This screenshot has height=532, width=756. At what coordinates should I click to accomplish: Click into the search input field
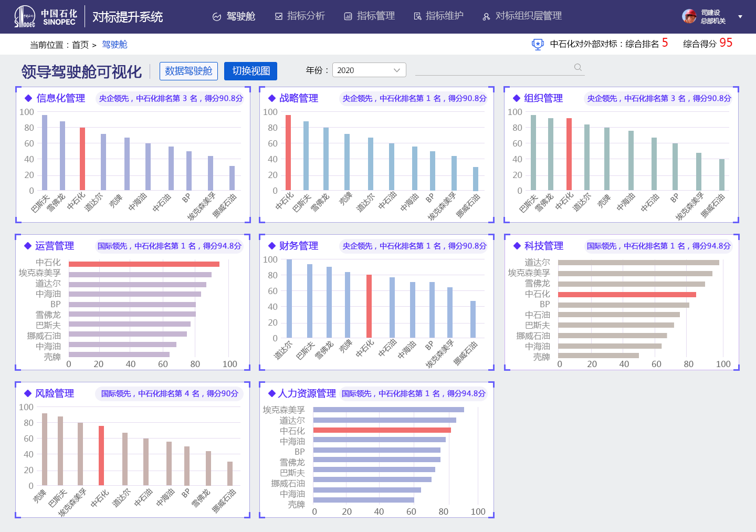[x=500, y=68]
